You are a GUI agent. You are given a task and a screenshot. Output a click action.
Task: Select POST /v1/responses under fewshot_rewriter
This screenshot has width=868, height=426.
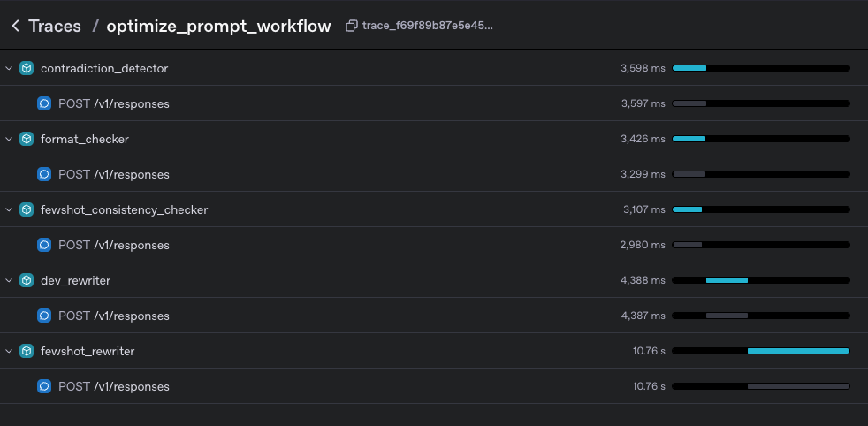(113, 386)
